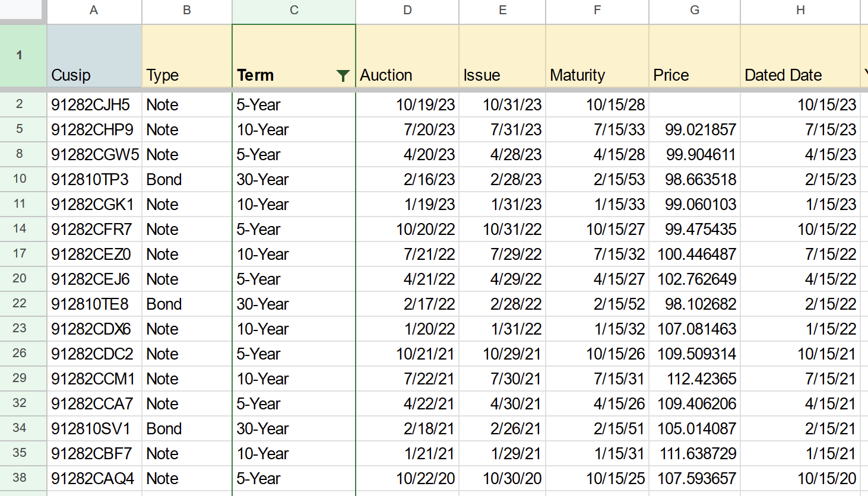This screenshot has width=868, height=496.
Task: Select maturity date 10/15/26
Action: point(597,354)
